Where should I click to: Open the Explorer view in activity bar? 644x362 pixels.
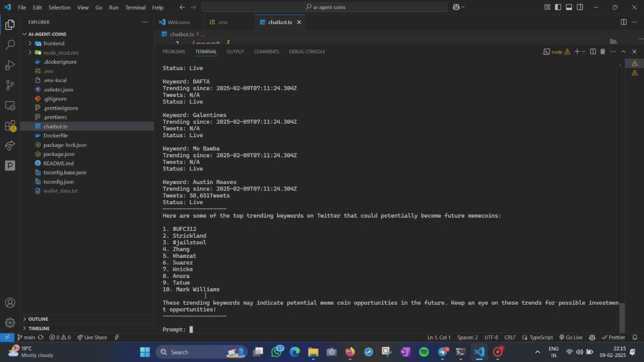pos(10,25)
